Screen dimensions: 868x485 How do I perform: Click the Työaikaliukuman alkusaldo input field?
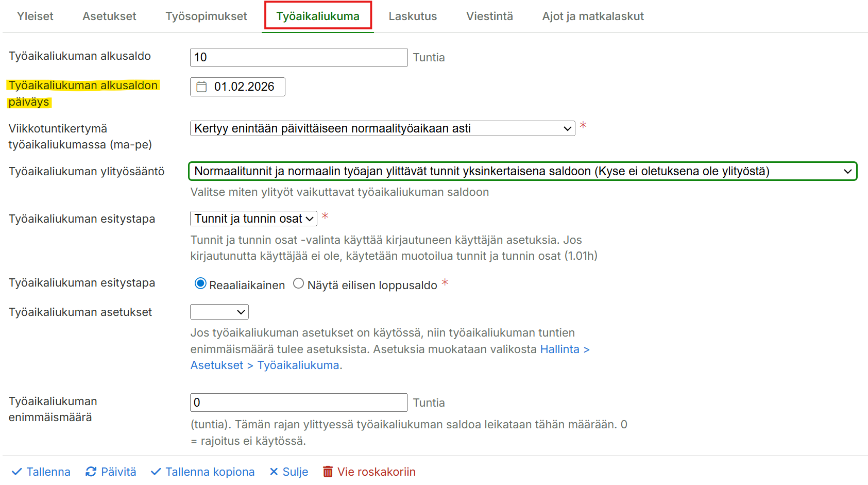point(299,57)
